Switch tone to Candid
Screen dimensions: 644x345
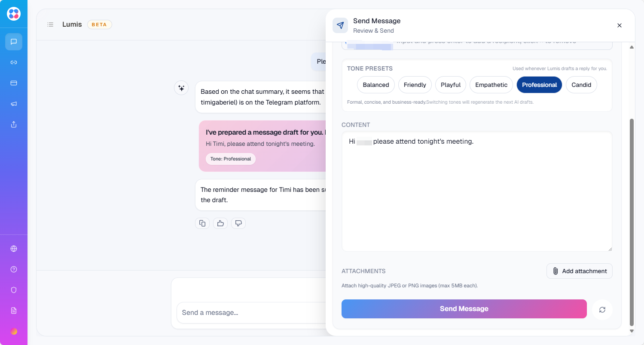click(x=581, y=85)
